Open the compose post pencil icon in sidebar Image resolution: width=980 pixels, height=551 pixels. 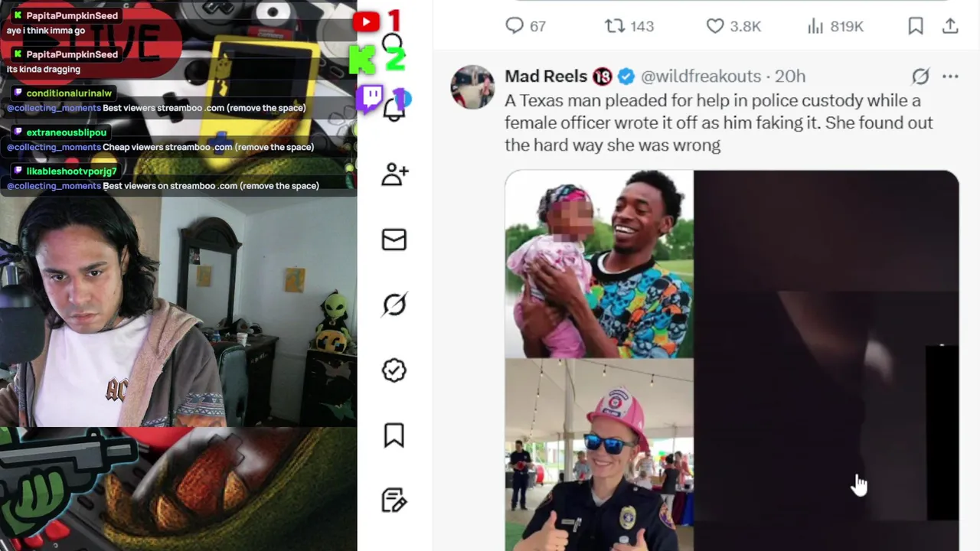tap(394, 500)
